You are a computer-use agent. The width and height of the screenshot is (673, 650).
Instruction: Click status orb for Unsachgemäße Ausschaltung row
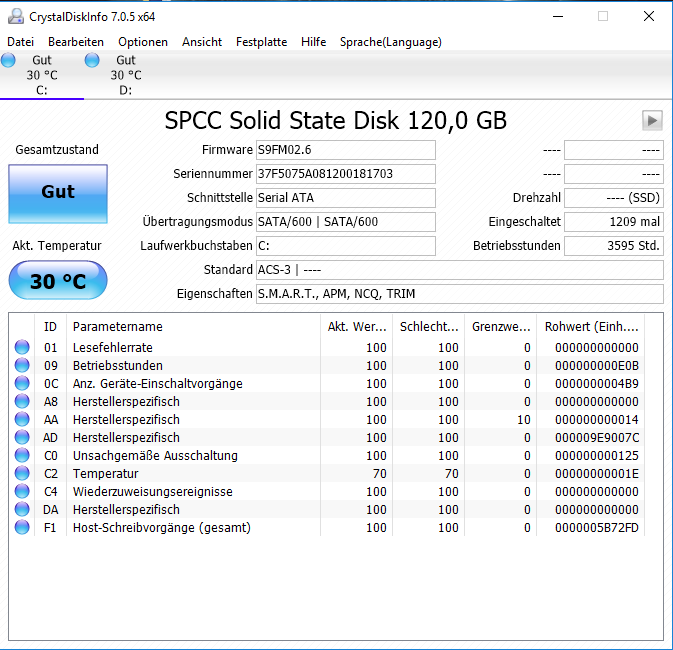point(22,455)
